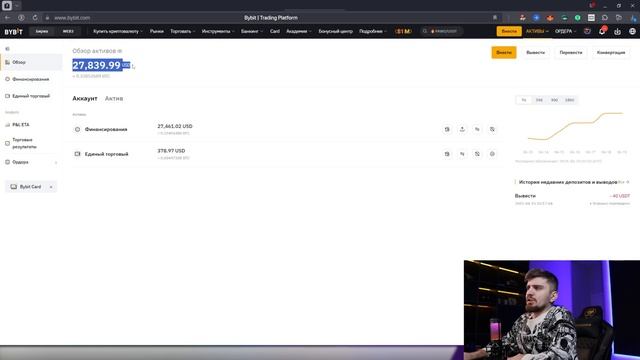Expand the Инструменты menu
The height and width of the screenshot is (360, 640).
pyautogui.click(x=218, y=31)
